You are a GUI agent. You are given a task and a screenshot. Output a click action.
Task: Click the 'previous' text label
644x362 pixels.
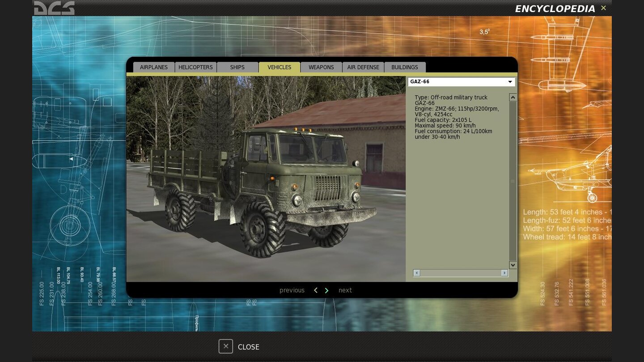coord(292,290)
